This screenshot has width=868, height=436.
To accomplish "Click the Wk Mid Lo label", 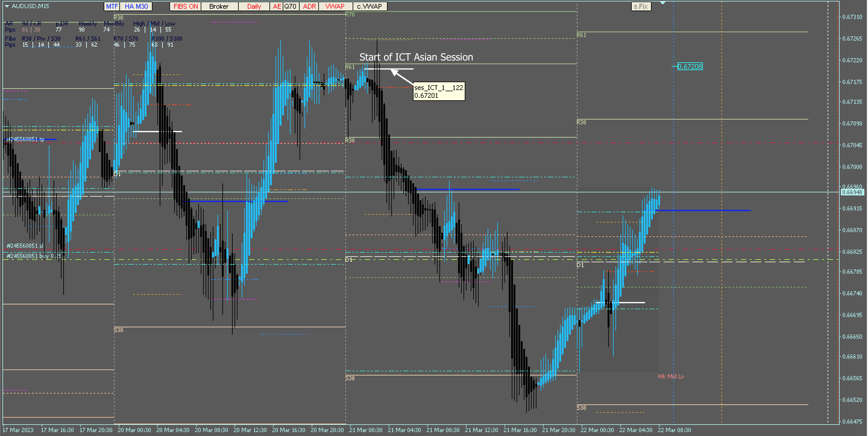I will click(x=671, y=376).
